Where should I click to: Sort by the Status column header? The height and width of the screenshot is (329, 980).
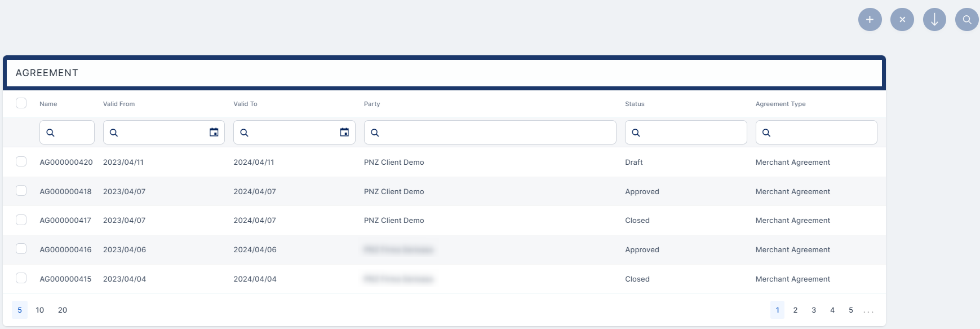(635, 104)
